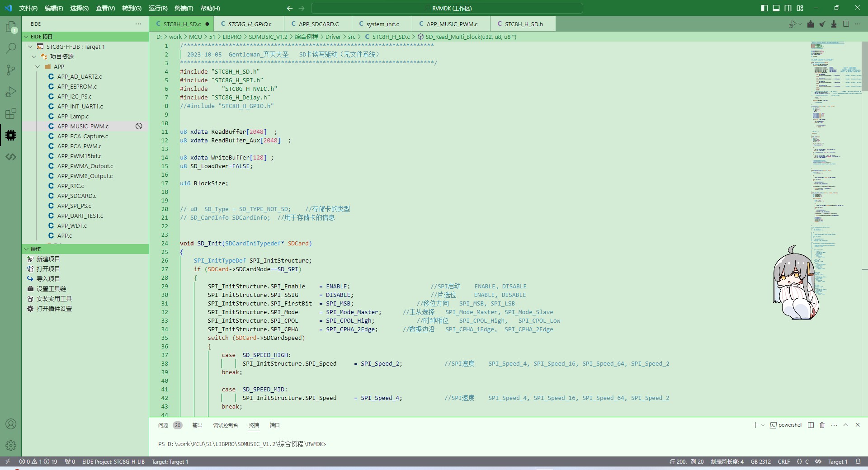Click the Build icon in editor toolbar
This screenshot has width=868, height=470.
tap(811, 24)
